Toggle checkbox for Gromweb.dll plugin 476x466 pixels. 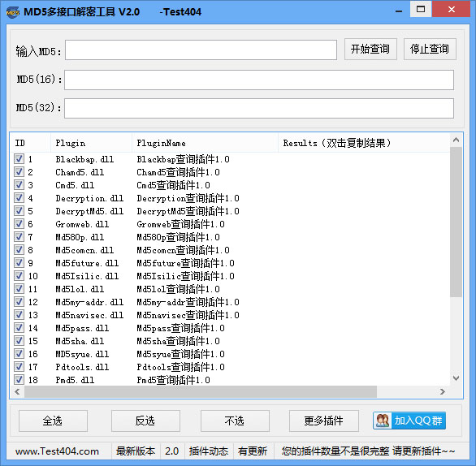coord(19,223)
